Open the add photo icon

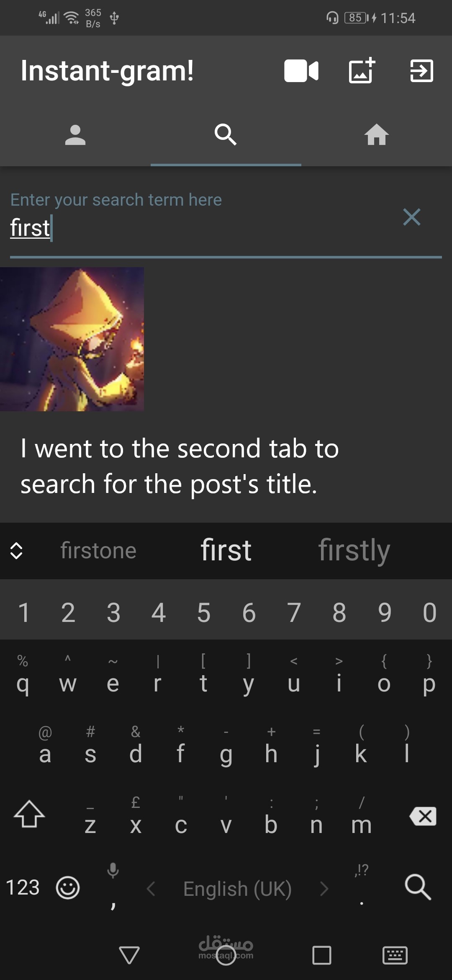(x=362, y=70)
